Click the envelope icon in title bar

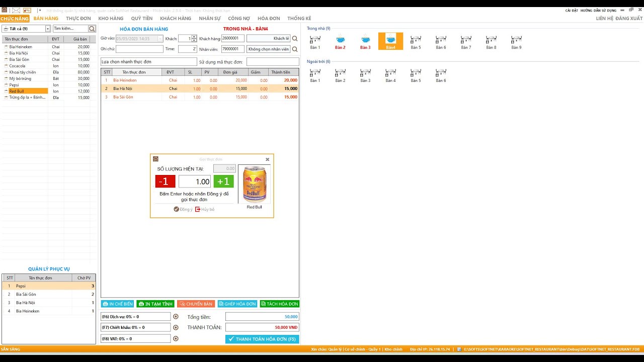16,10
